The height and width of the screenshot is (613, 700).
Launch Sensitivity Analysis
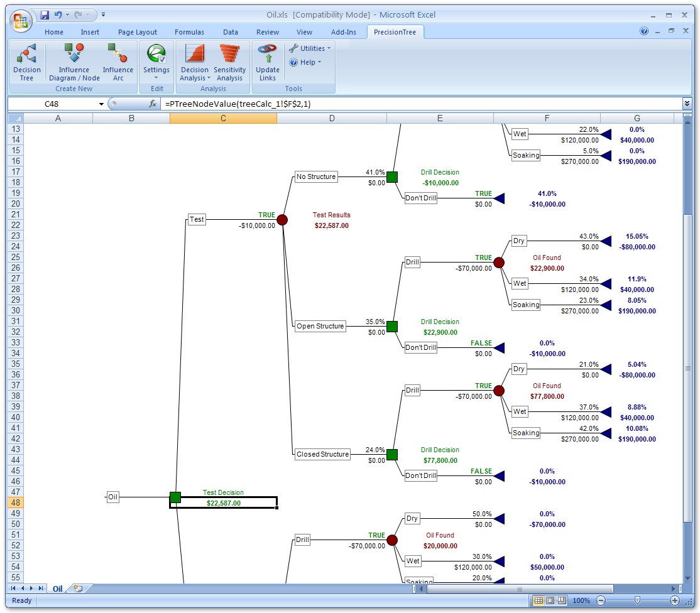click(229, 62)
